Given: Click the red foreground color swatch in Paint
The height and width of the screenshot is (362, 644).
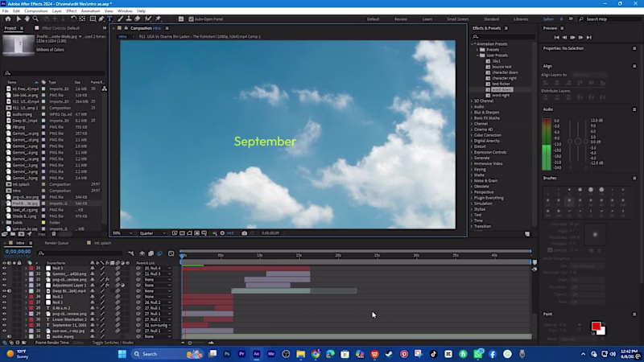Looking at the screenshot, I should pyautogui.click(x=596, y=327).
